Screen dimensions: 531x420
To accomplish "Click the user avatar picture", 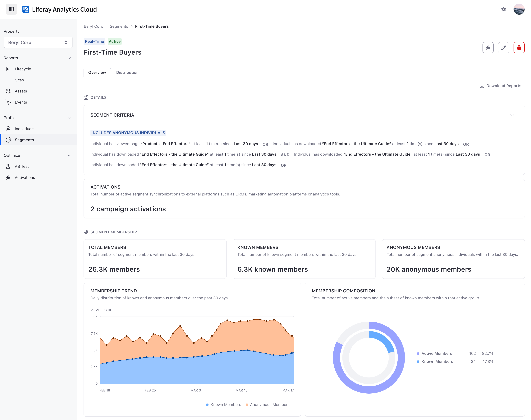I will point(519,9).
